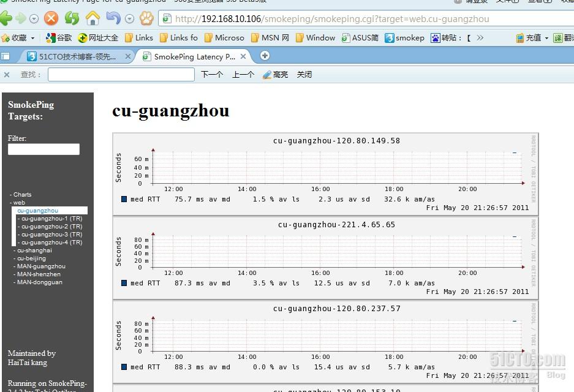Open the cu-guangzhou-221.4.65.65 latency graph
574x392 pixels.
[x=325, y=258]
